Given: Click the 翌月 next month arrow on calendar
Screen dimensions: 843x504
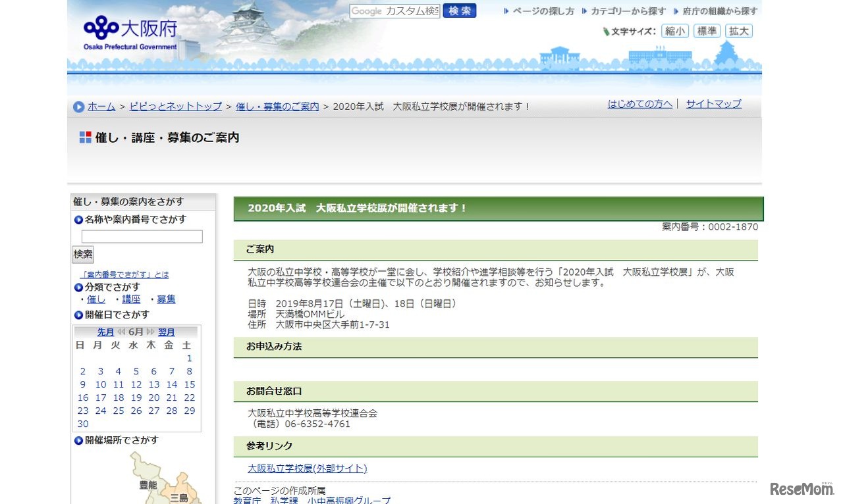Looking at the screenshot, I should 166,332.
